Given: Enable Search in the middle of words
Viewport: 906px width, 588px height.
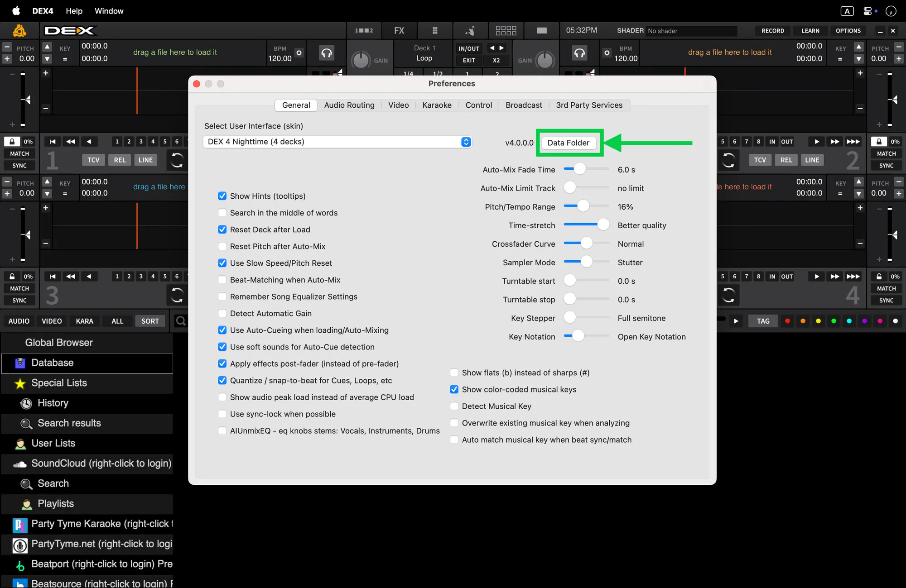Looking at the screenshot, I should (x=222, y=213).
